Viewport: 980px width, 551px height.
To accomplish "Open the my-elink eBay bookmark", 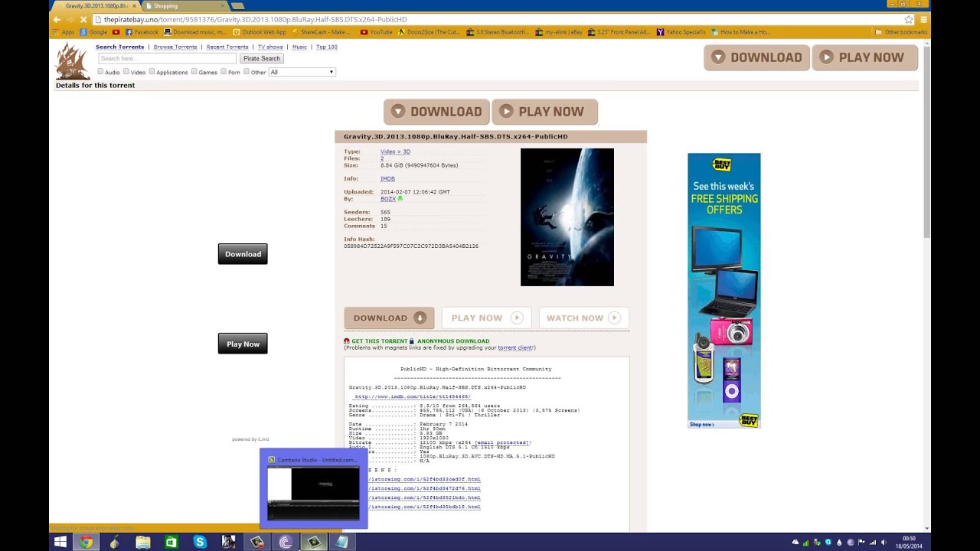I will coord(559,32).
